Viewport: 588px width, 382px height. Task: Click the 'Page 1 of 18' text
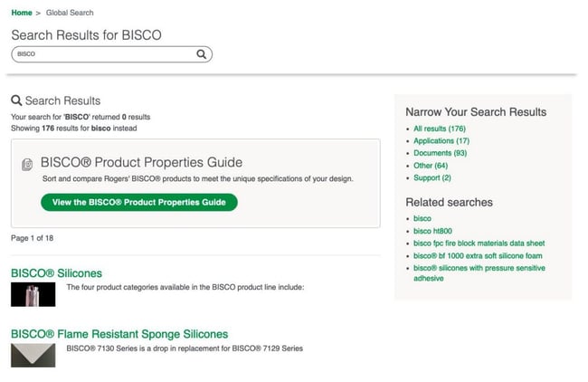[x=33, y=238]
